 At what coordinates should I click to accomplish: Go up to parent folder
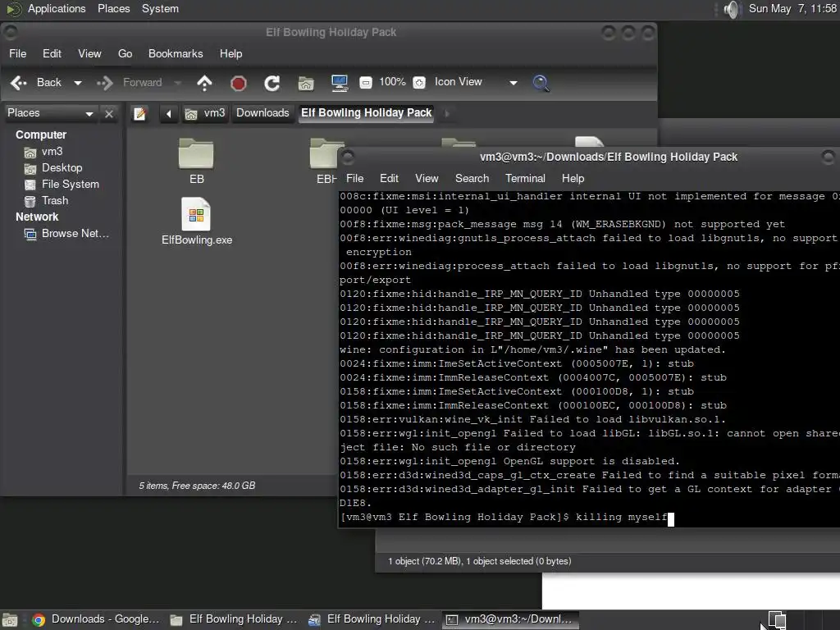coord(204,83)
